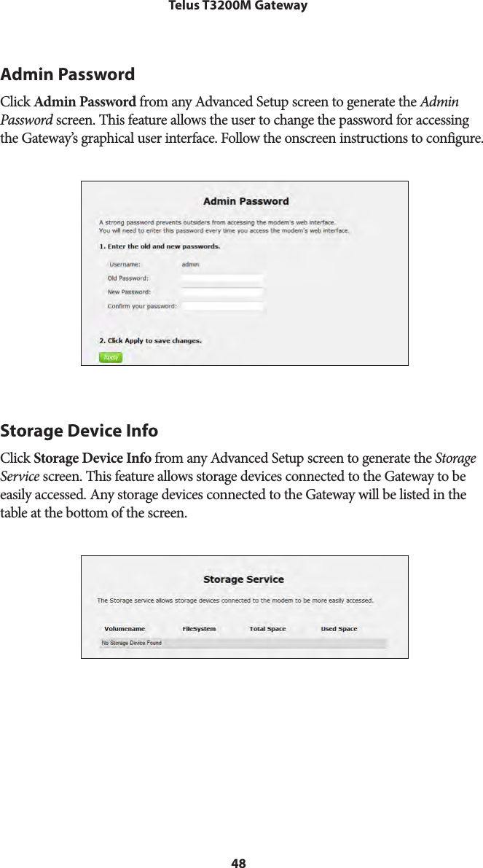
Task: Click the Admin Password section heading
Action: coord(68,74)
